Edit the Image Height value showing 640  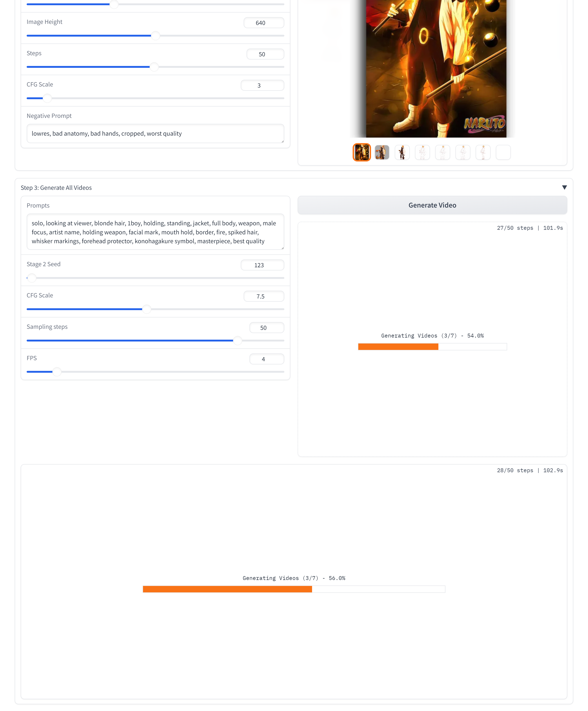pos(264,23)
